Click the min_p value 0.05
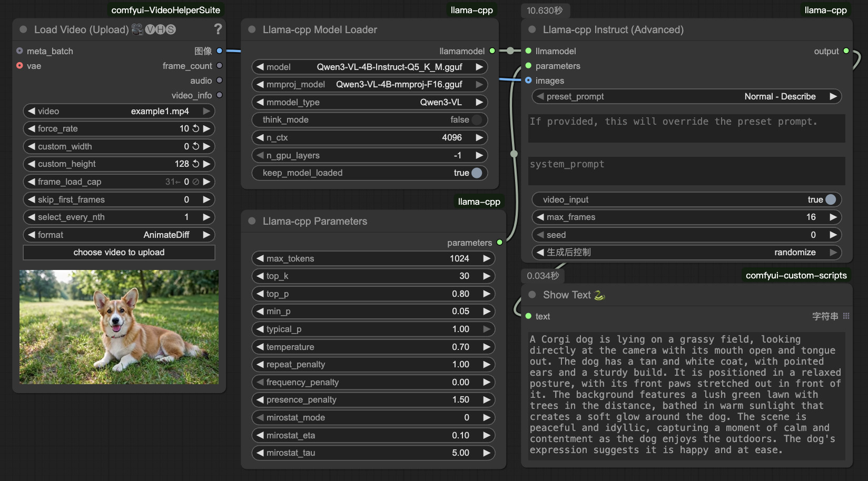868x481 pixels. click(x=460, y=311)
